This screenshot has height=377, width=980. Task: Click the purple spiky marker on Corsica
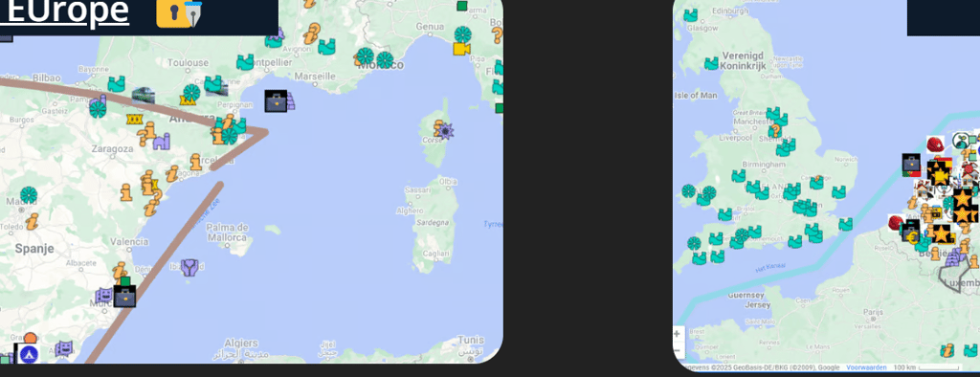point(445,131)
